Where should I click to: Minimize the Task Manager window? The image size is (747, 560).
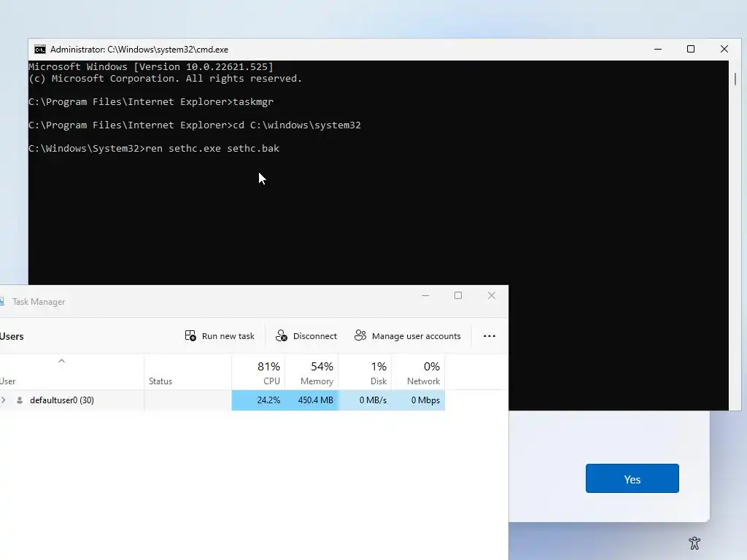pyautogui.click(x=425, y=296)
